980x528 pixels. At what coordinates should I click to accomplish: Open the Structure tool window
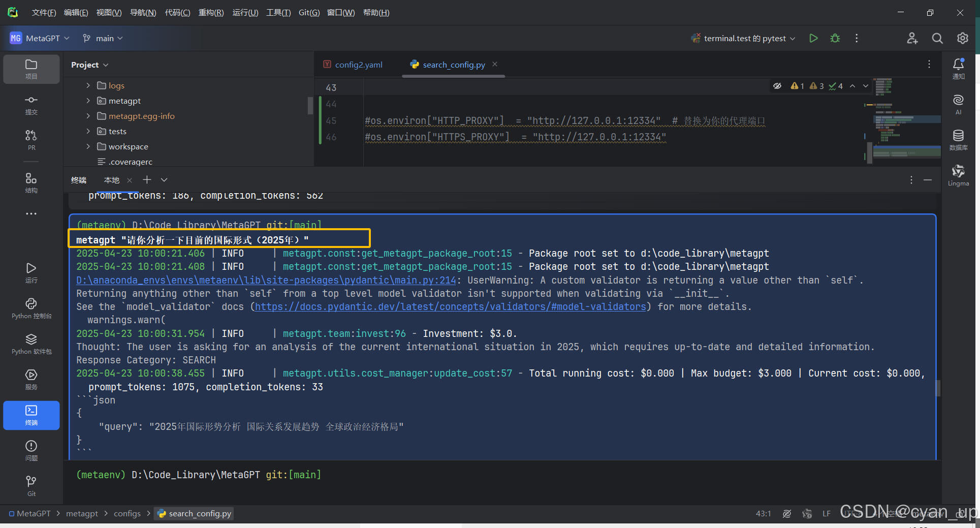pos(31,182)
